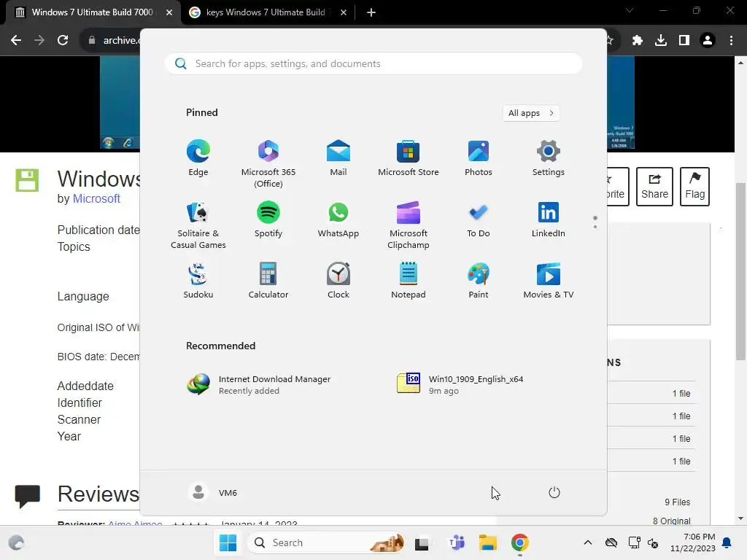Launch Microsoft 365 (Office) app

(268, 163)
